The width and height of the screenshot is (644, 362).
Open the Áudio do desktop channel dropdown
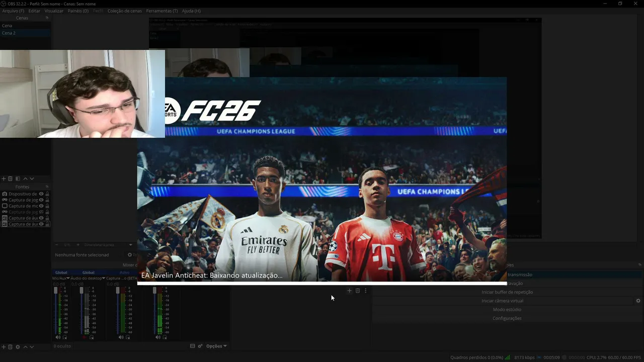click(x=104, y=278)
